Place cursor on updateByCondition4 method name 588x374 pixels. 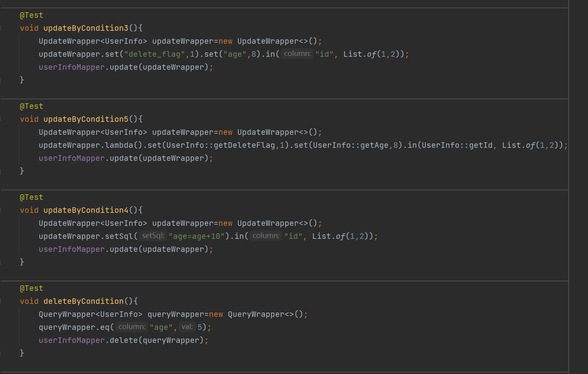point(86,210)
